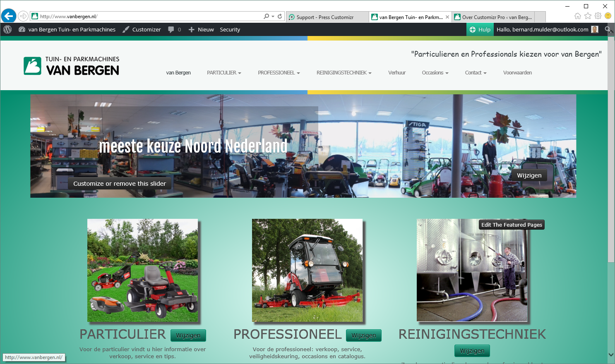615x364 pixels.
Task: Click Customize or remove this slider
Action: [x=120, y=184]
